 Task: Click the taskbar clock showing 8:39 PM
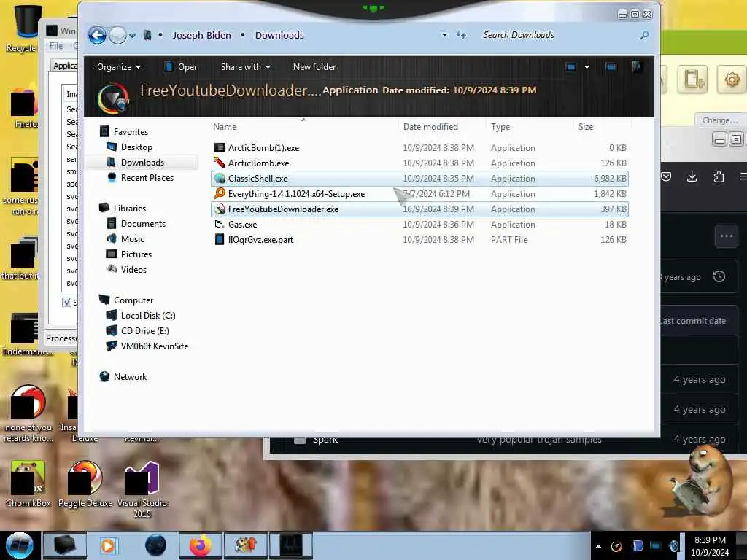click(711, 545)
